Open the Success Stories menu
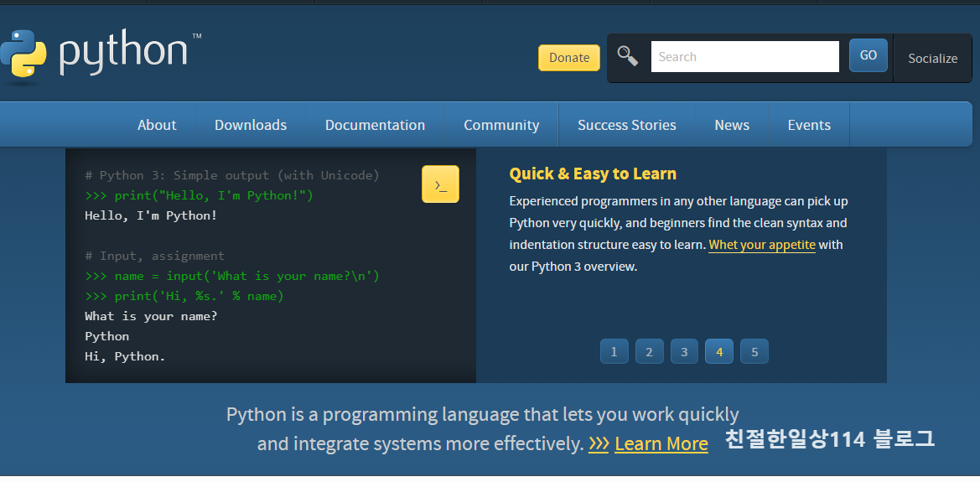980x482 pixels. (627, 125)
